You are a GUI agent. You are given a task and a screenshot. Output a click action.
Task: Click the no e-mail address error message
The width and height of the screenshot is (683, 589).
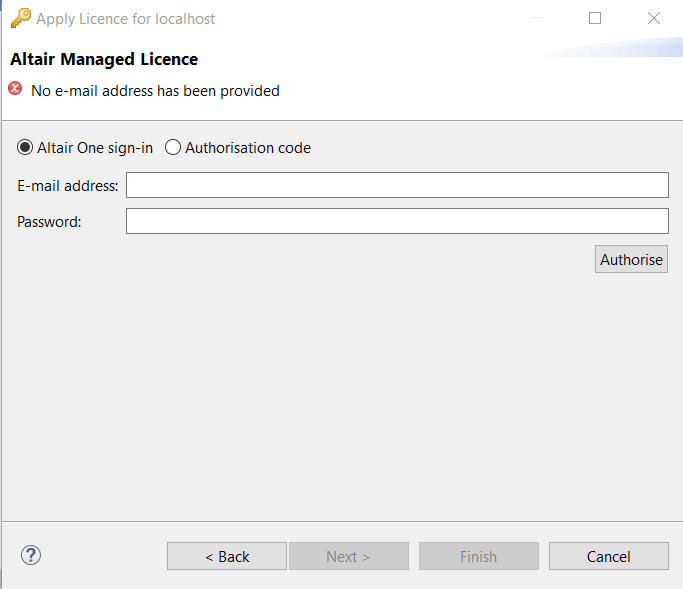click(155, 91)
